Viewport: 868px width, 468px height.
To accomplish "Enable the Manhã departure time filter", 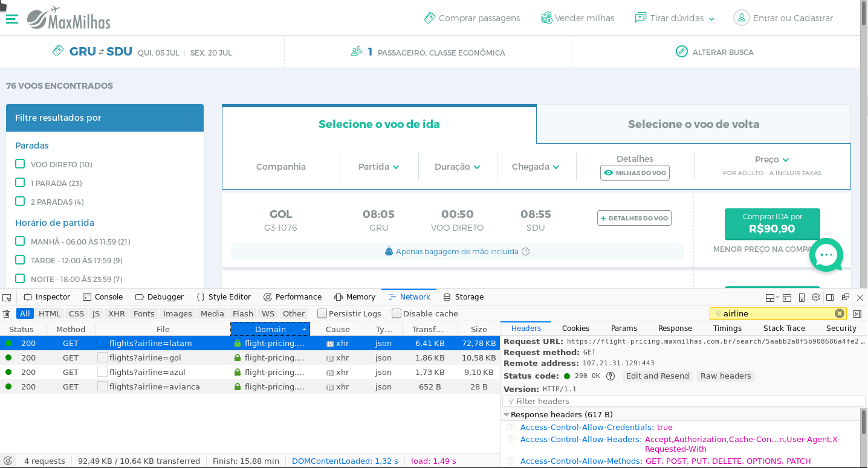I will point(20,241).
